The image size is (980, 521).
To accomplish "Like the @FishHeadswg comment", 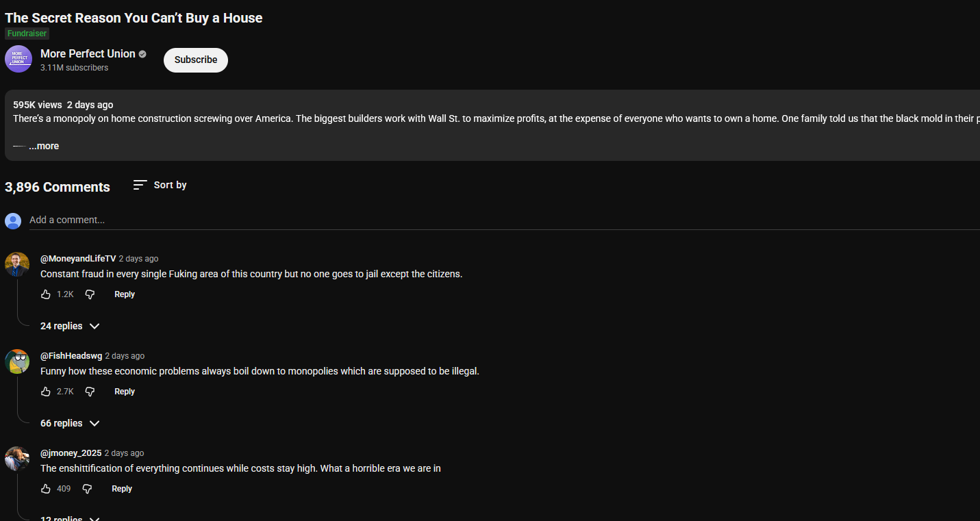I will pyautogui.click(x=46, y=392).
